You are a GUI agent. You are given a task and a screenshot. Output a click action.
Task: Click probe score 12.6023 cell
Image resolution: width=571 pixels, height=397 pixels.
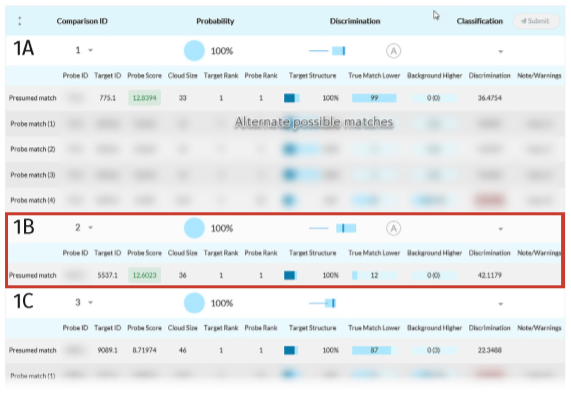pyautogui.click(x=144, y=275)
